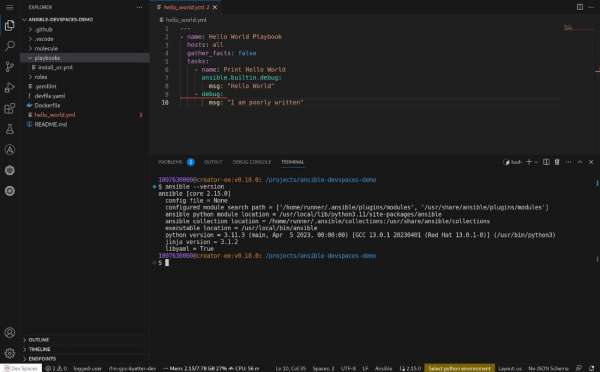Open the errors and warnings status item
The image size is (600, 372).
click(x=56, y=368)
